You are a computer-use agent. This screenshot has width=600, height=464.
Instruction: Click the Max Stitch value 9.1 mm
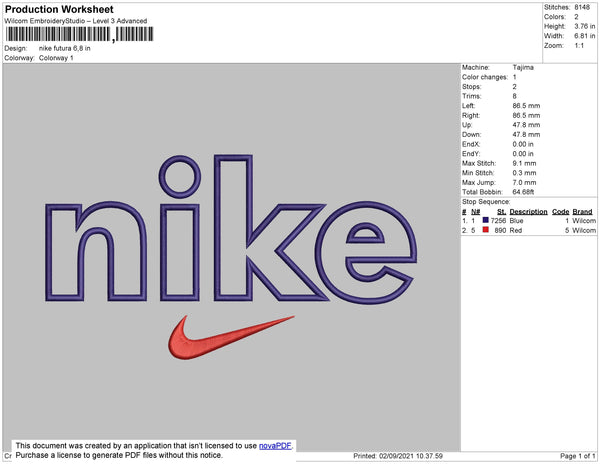(524, 163)
